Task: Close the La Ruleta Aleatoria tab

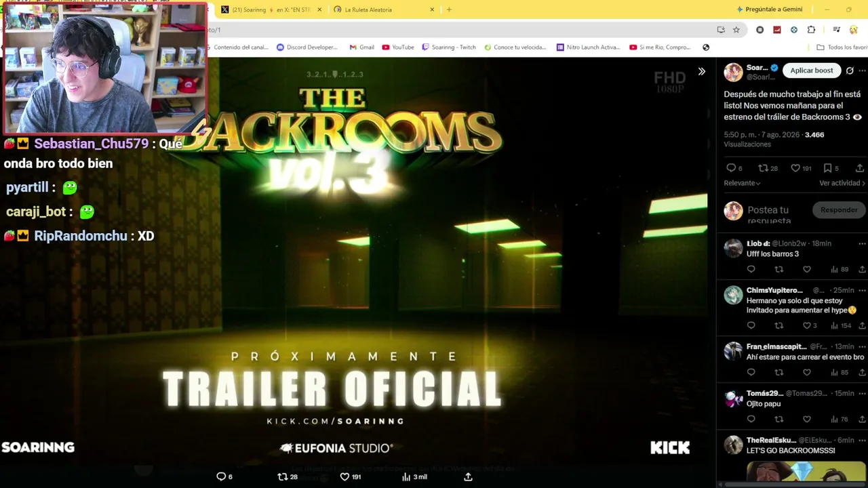Action: (x=432, y=9)
